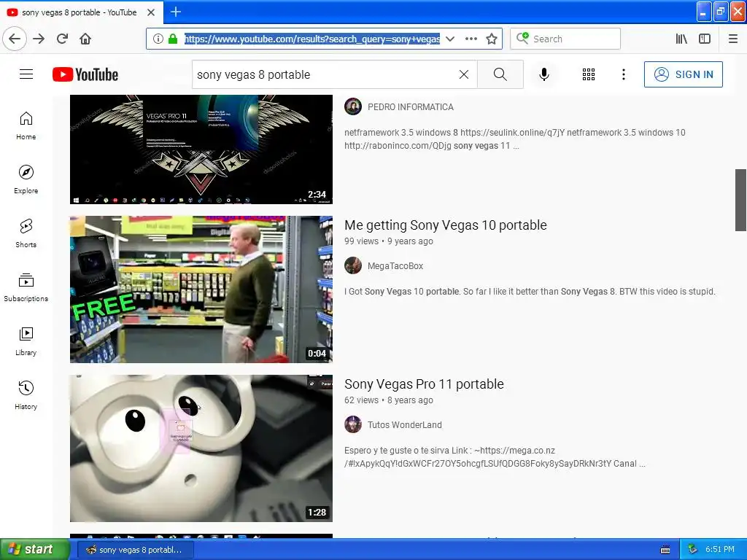The height and width of the screenshot is (560, 747).
Task: Go forward with the browser forward arrow
Action: (x=39, y=39)
